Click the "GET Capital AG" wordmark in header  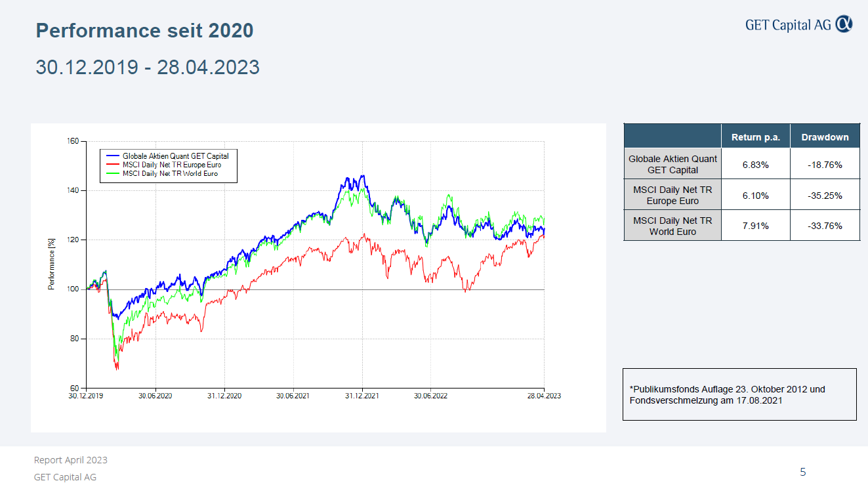(788, 25)
